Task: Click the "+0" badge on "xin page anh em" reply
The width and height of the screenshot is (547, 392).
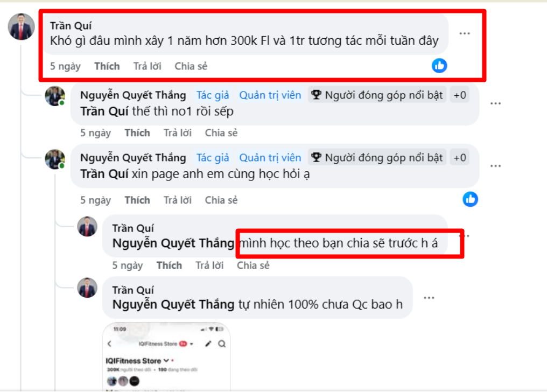Action: (x=460, y=158)
